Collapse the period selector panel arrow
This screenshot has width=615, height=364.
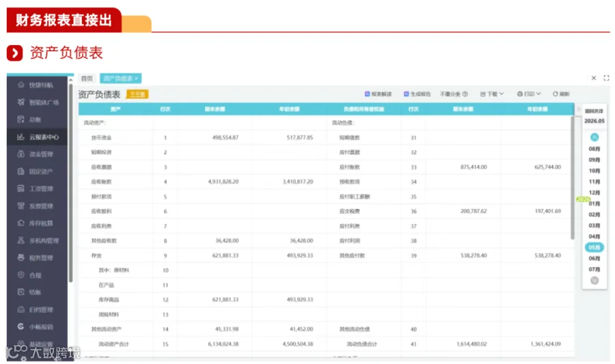pyautogui.click(x=578, y=109)
